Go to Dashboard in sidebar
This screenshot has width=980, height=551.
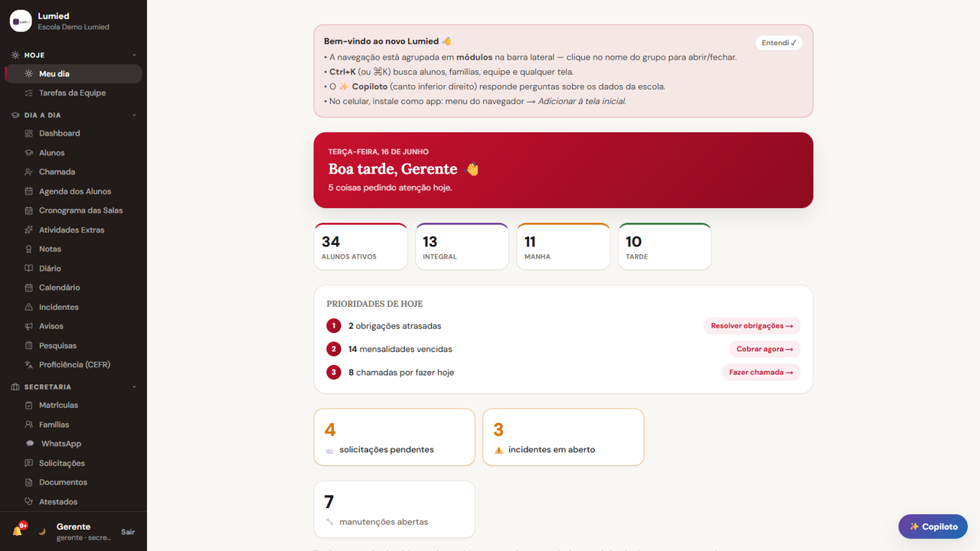click(73, 134)
